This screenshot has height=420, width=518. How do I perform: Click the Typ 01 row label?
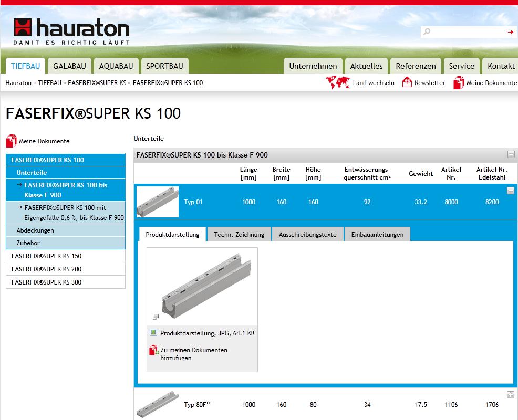[193, 202]
